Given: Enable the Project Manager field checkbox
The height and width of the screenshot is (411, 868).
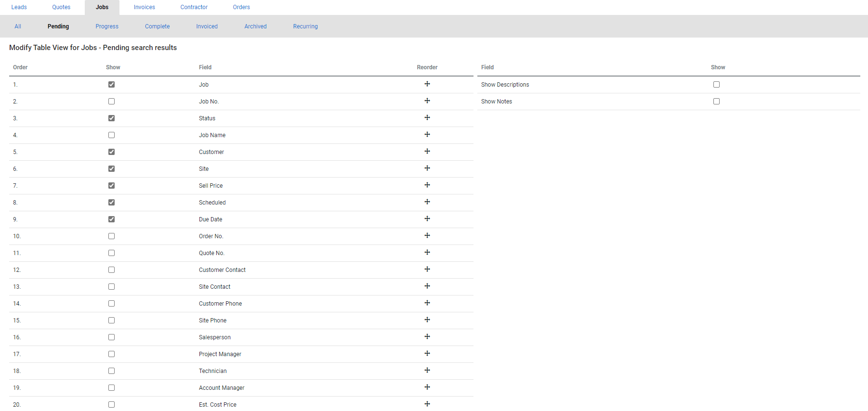Looking at the screenshot, I should (112, 354).
